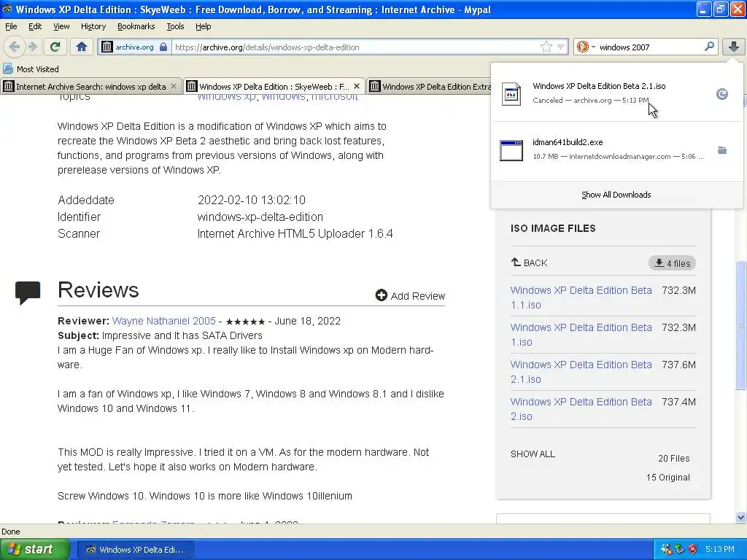
Task: Click the 5:13 PM taskbar clock
Action: (720, 549)
